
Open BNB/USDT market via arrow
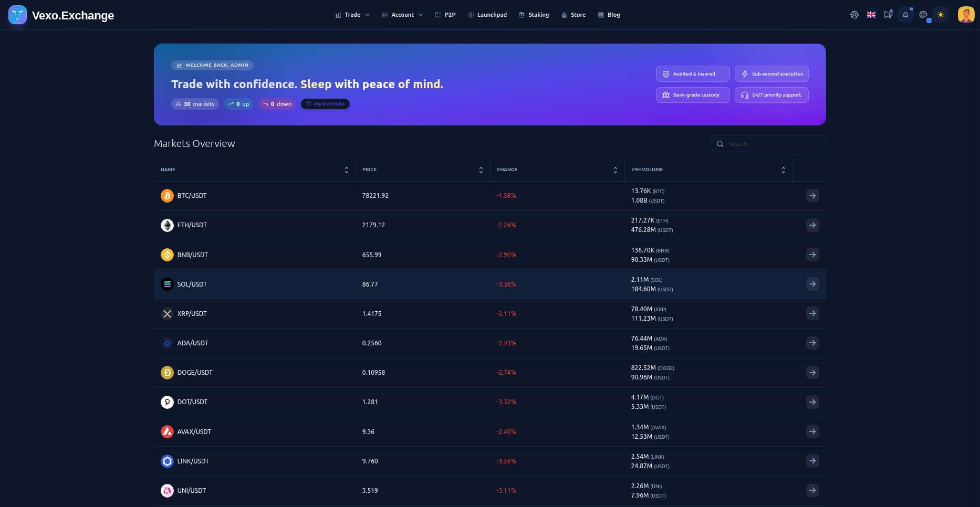point(812,255)
